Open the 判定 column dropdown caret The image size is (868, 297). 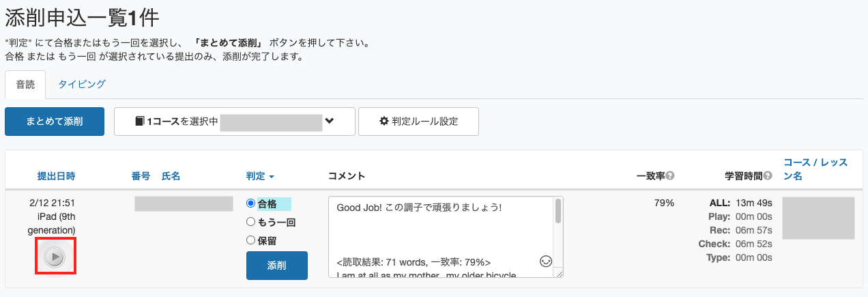(x=272, y=177)
